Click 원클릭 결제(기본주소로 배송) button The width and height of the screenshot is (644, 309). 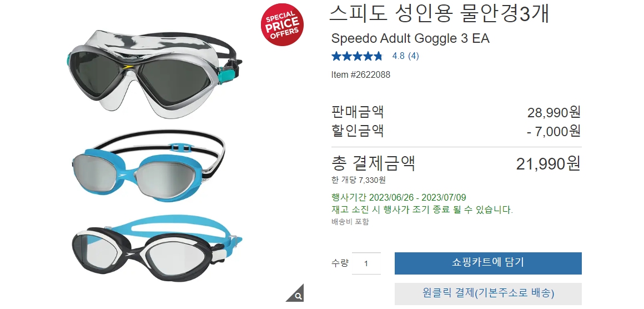click(x=488, y=293)
